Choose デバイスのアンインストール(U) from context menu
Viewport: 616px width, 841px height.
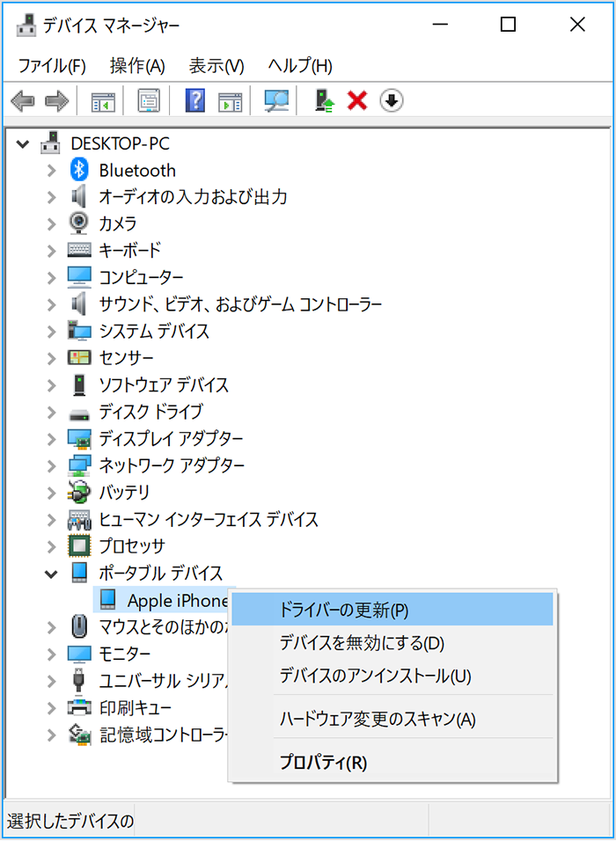(x=392, y=676)
